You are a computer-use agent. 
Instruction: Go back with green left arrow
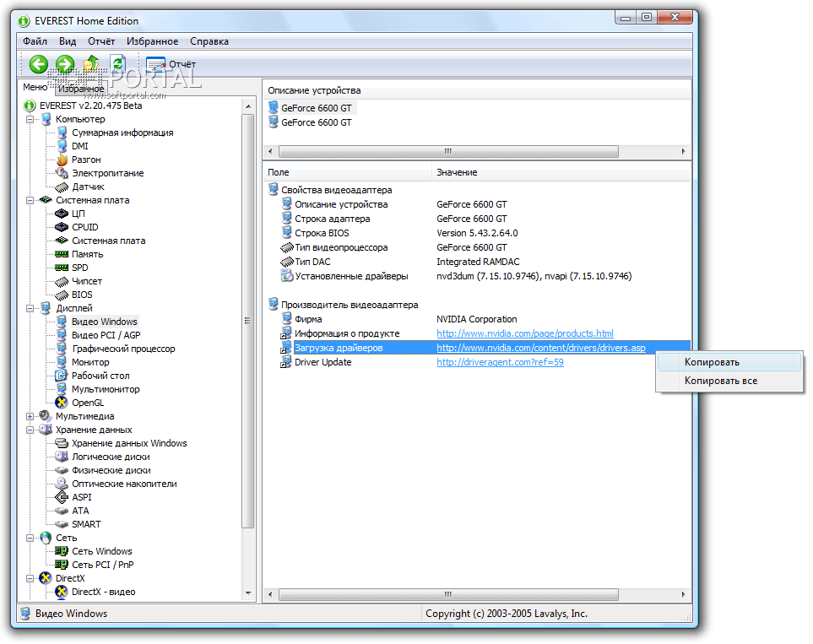point(38,64)
